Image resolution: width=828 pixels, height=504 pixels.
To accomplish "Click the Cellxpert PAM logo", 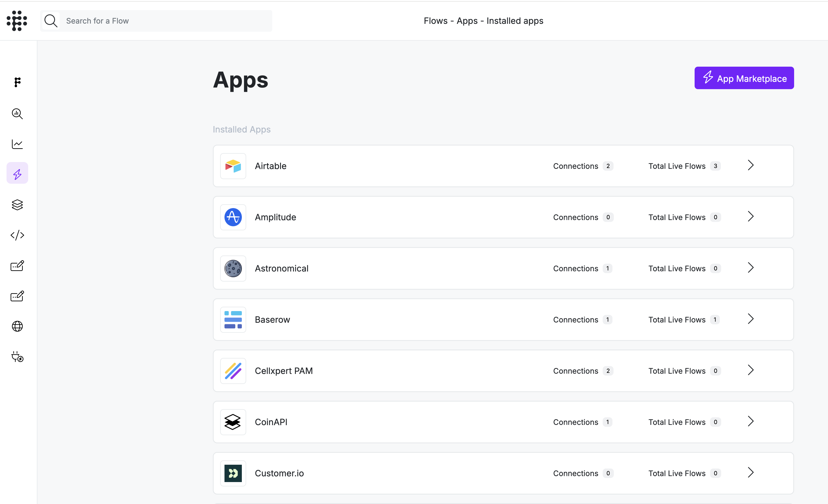I will click(233, 371).
